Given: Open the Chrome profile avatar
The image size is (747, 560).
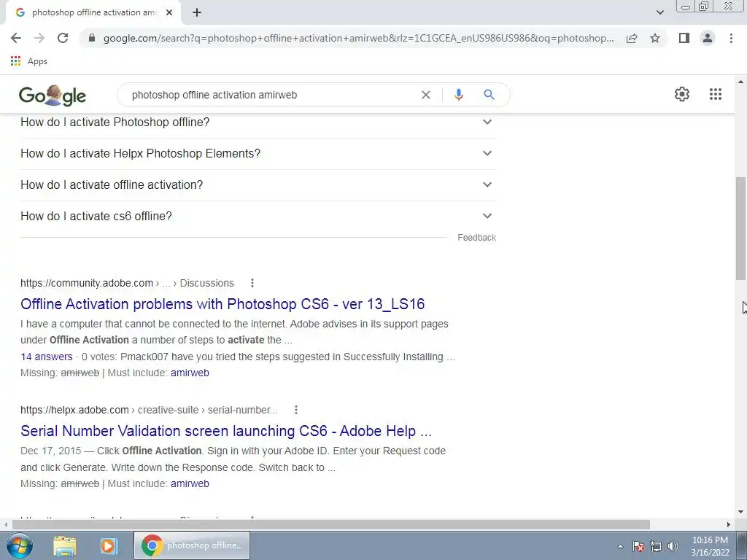Looking at the screenshot, I should click(x=708, y=38).
